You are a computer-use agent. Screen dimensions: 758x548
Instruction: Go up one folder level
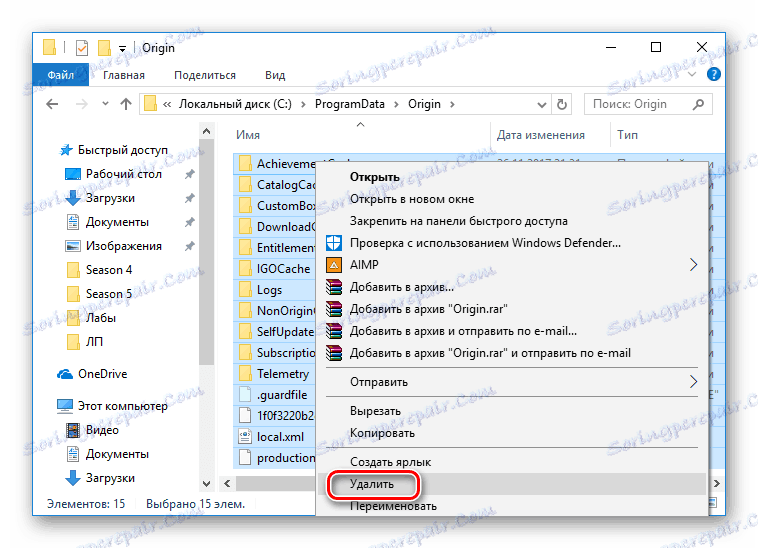tap(126, 104)
